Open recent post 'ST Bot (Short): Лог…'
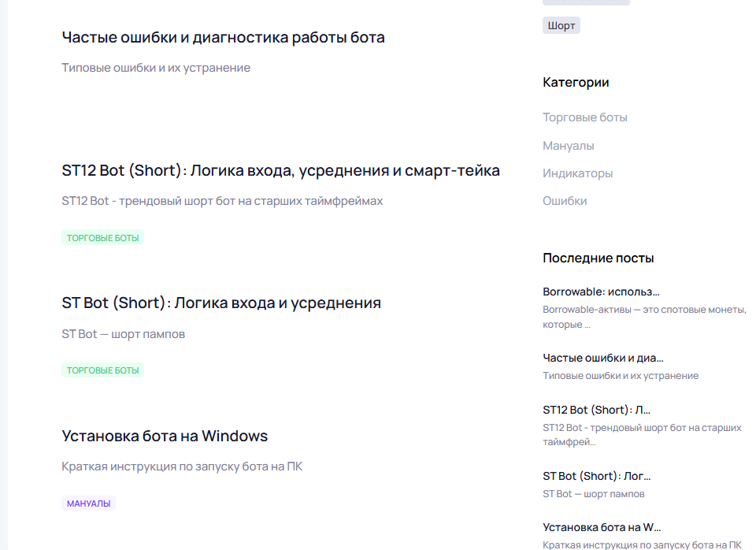Image resolution: width=756 pixels, height=550 pixels. click(x=596, y=476)
